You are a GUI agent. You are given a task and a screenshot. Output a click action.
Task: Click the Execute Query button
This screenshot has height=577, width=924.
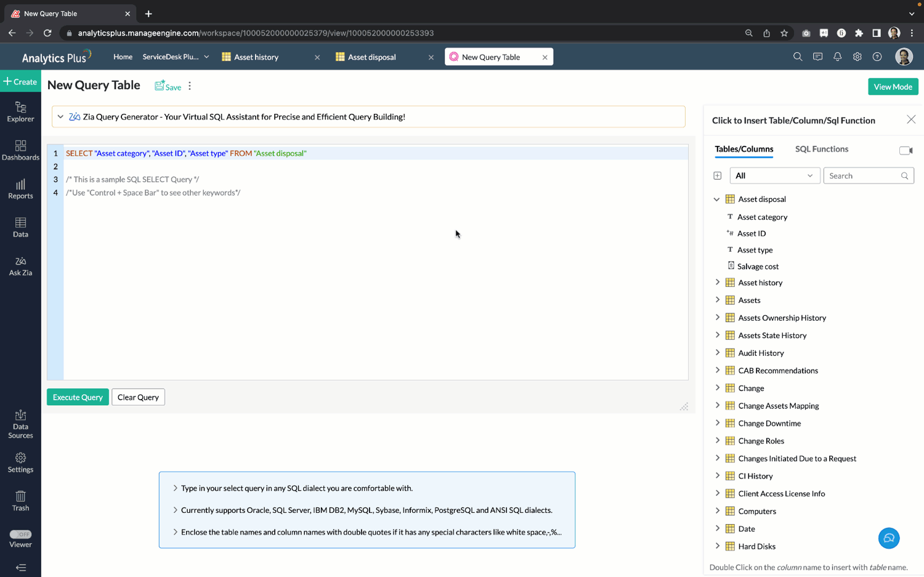tap(78, 397)
